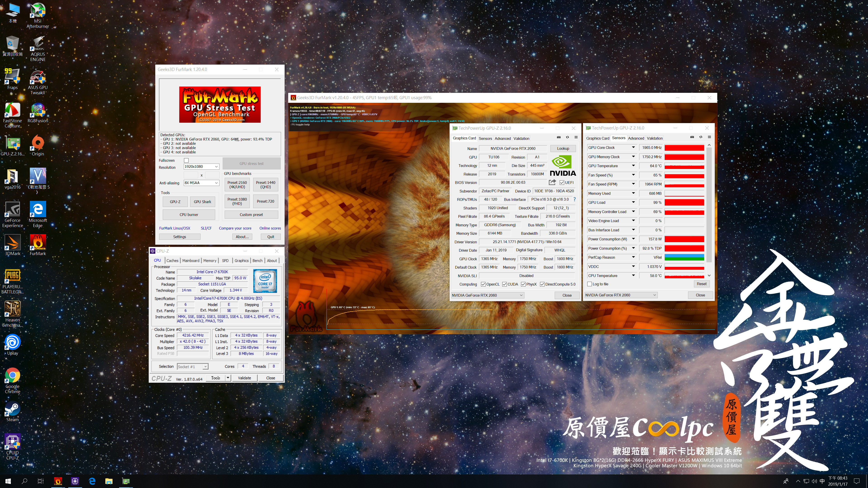Switch to Memory tab in CPU-Z
This screenshot has width=868, height=488.
(x=210, y=260)
